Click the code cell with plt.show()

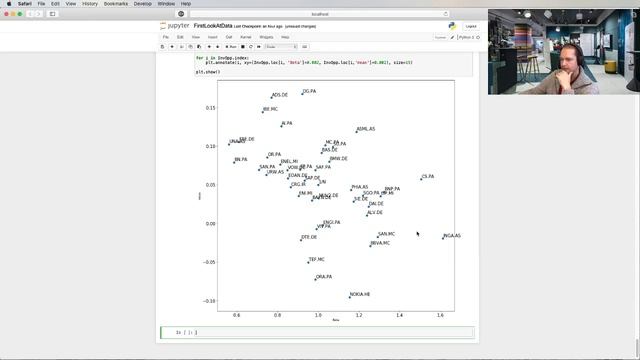coord(334,64)
